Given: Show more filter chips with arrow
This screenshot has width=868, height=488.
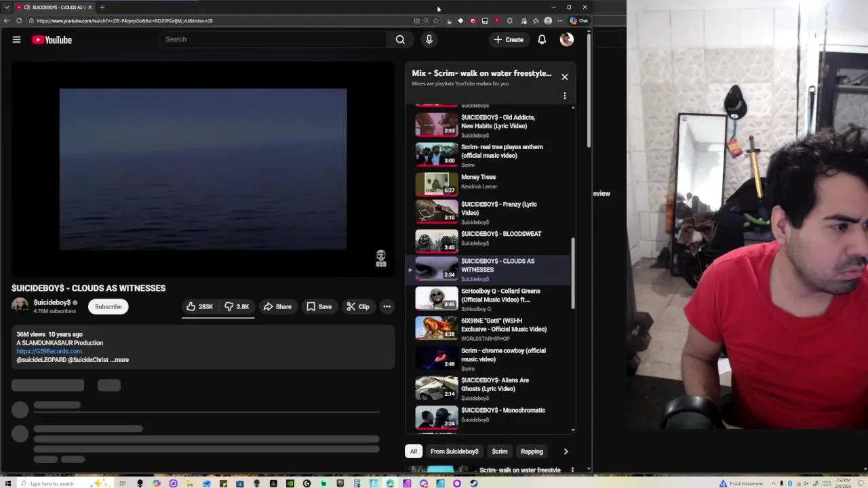Looking at the screenshot, I should click(566, 451).
